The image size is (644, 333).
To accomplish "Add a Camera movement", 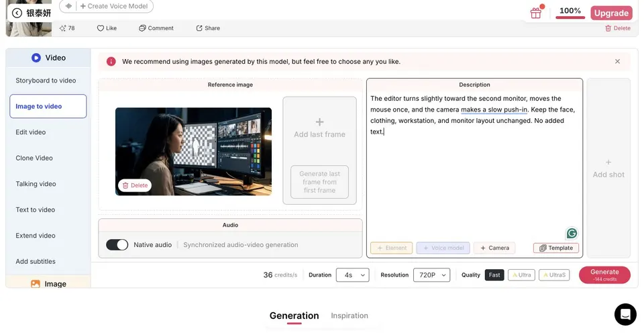I will click(x=494, y=248).
